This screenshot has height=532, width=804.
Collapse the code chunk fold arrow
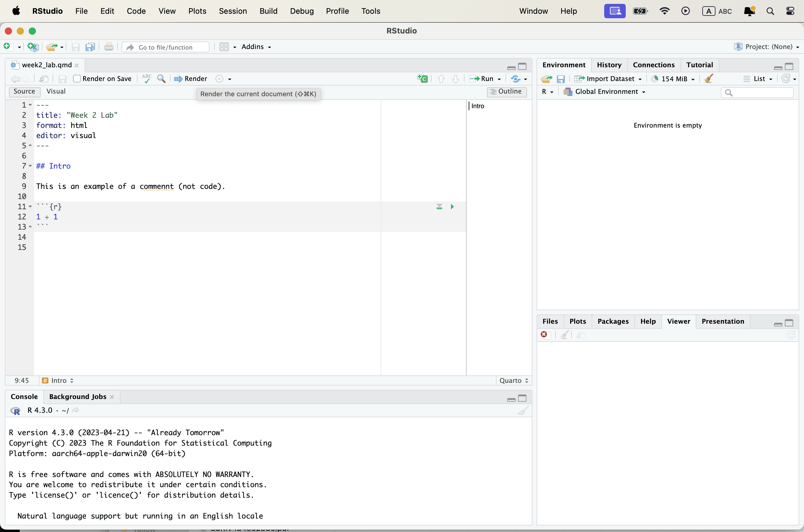click(31, 206)
